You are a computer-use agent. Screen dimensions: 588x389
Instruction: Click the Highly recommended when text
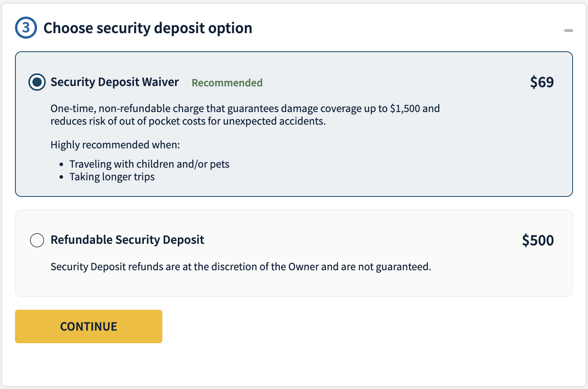115,145
